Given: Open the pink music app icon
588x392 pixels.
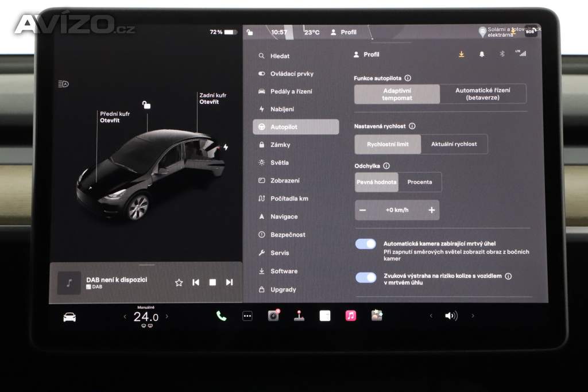Looking at the screenshot, I should 351,316.
